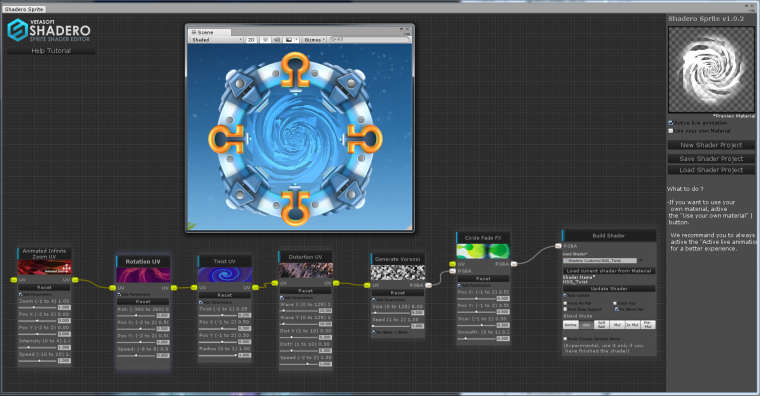
Task: Click the Generate Voronoi UV input port
Action: click(367, 285)
